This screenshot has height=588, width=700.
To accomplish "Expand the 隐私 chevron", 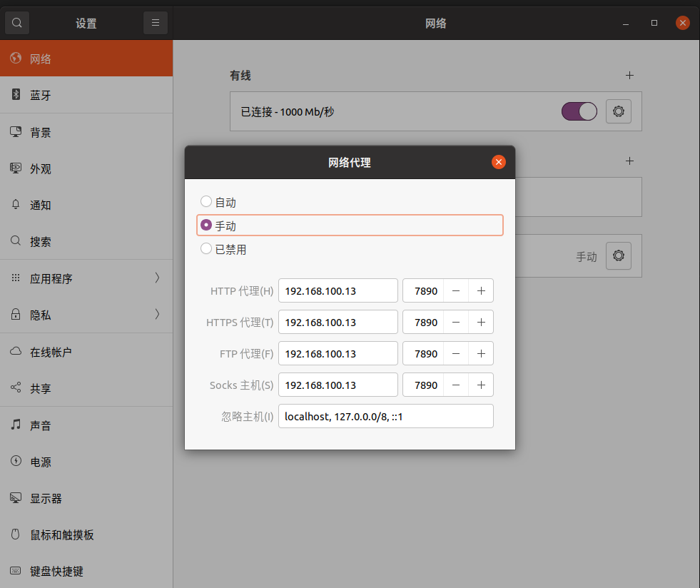I will coord(157,314).
